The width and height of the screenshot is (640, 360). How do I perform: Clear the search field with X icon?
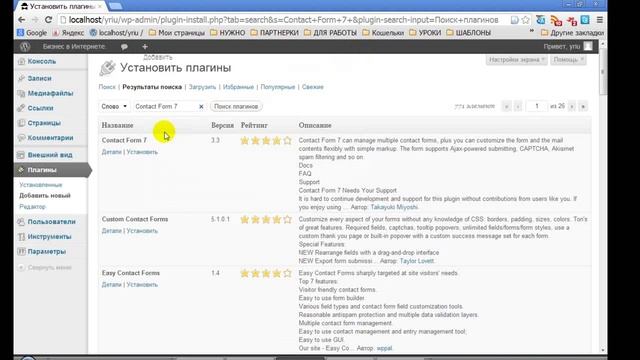tap(201, 107)
